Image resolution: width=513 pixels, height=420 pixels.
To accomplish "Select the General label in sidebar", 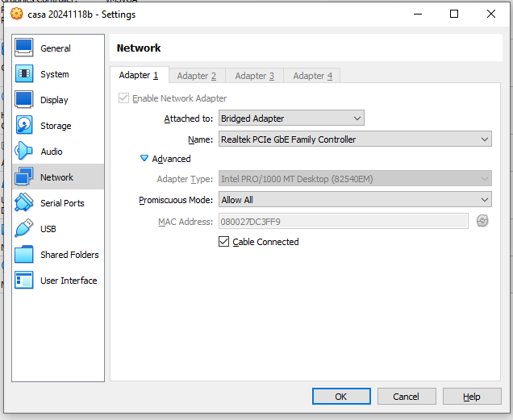I will (56, 48).
